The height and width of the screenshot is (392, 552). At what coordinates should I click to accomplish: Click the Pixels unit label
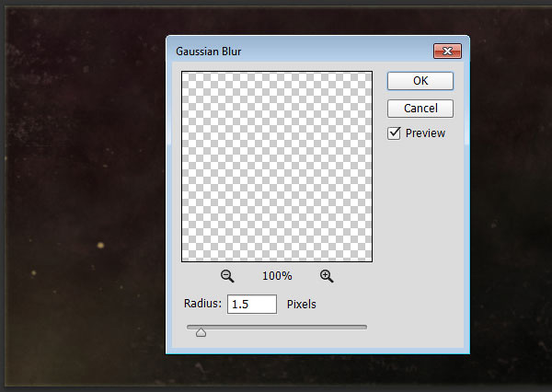point(302,305)
